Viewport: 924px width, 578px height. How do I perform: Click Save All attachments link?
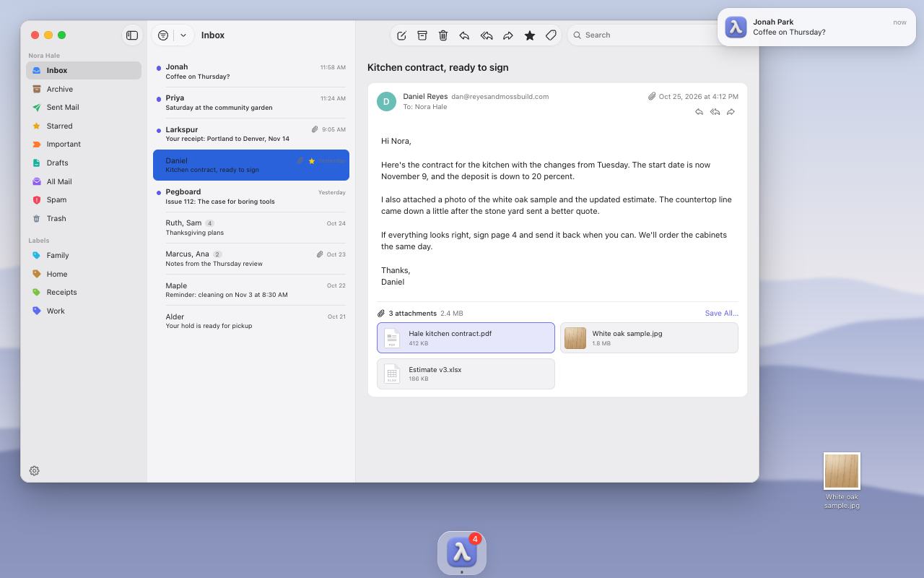tap(721, 314)
